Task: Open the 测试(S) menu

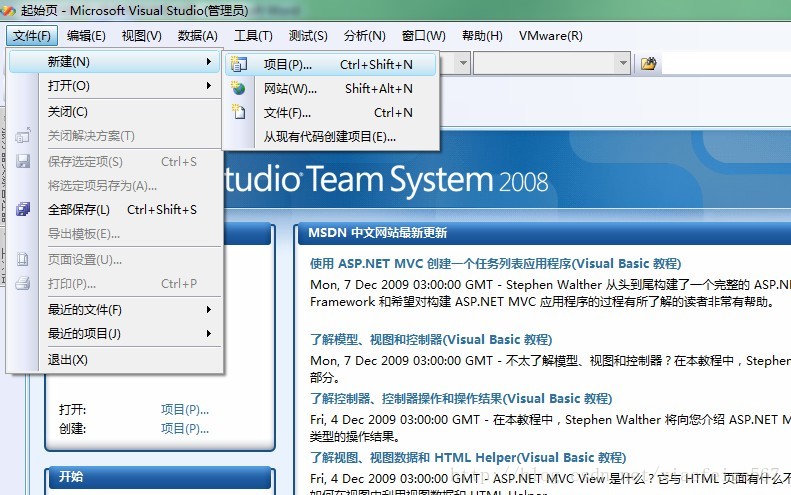Action: (308, 36)
